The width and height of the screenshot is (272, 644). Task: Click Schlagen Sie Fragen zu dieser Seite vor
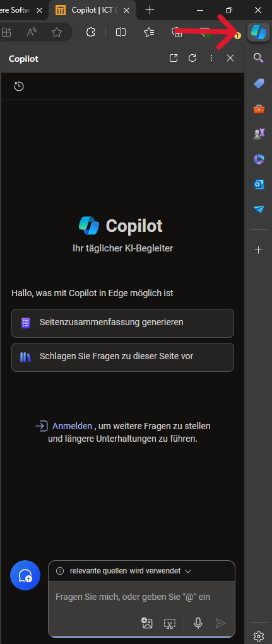coord(122,357)
